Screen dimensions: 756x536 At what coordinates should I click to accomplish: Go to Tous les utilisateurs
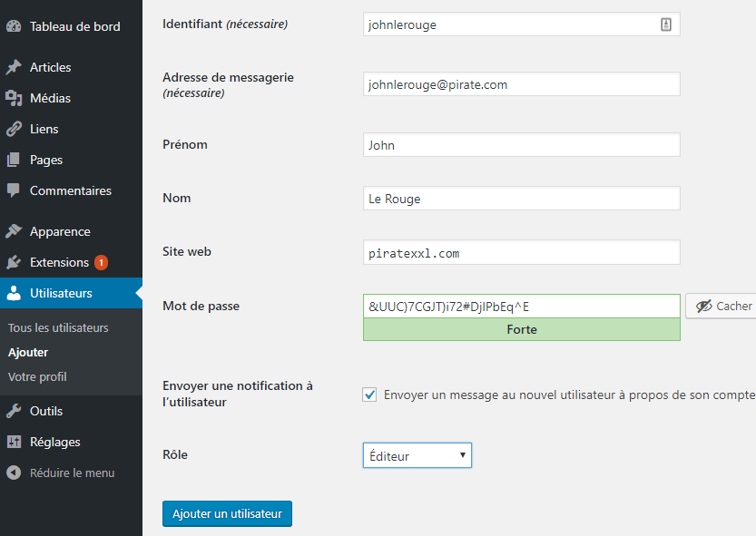click(55, 327)
